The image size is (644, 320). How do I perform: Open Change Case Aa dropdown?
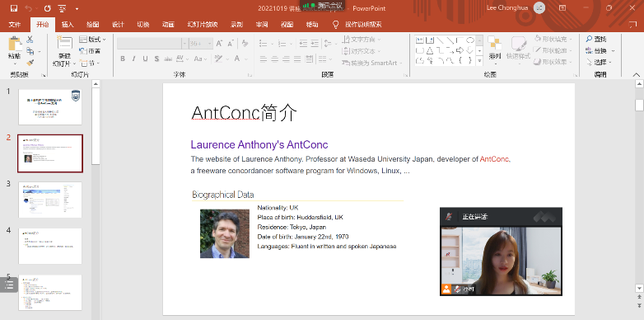click(200, 59)
